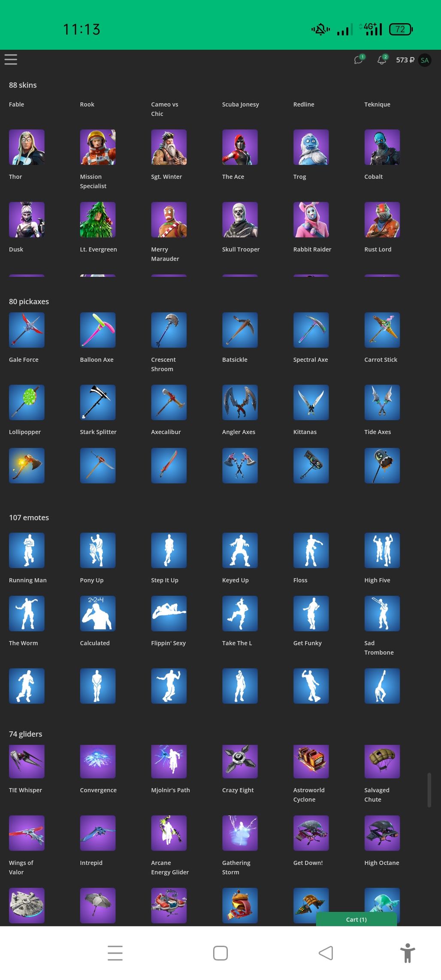The image size is (441, 980).
Task: Open Android recent apps button
Action: pyautogui.click(x=115, y=953)
